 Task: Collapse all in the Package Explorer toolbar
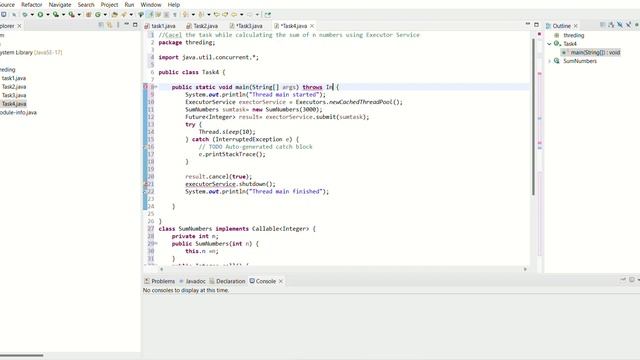tap(101, 25)
